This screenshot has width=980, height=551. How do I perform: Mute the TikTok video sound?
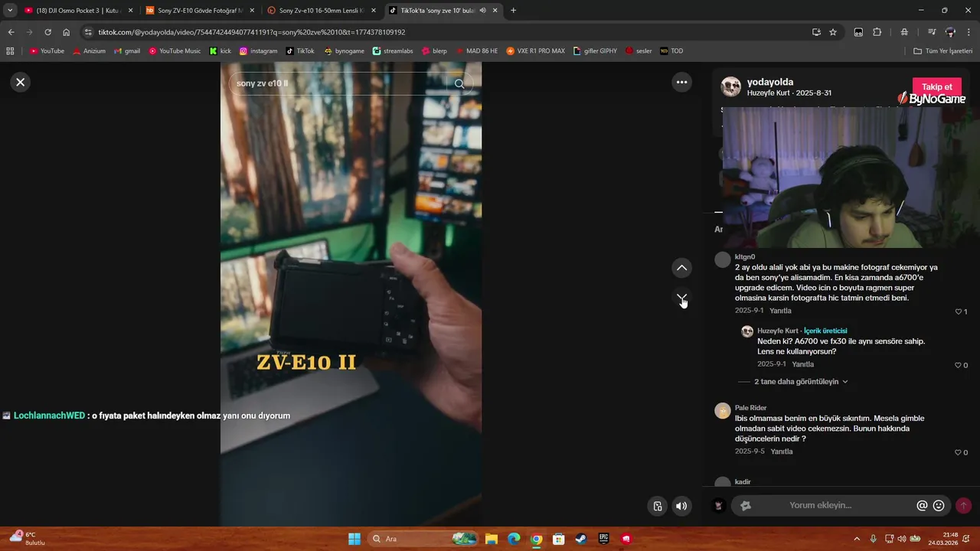coord(681,506)
